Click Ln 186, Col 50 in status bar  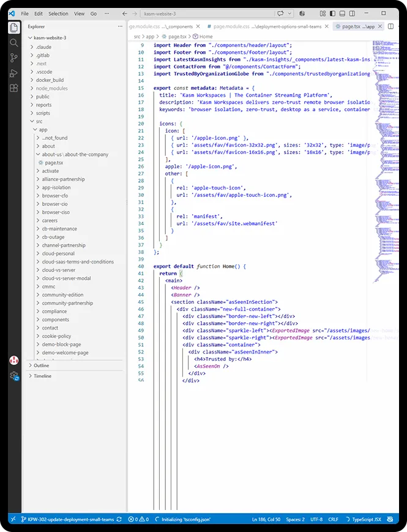tap(266, 519)
